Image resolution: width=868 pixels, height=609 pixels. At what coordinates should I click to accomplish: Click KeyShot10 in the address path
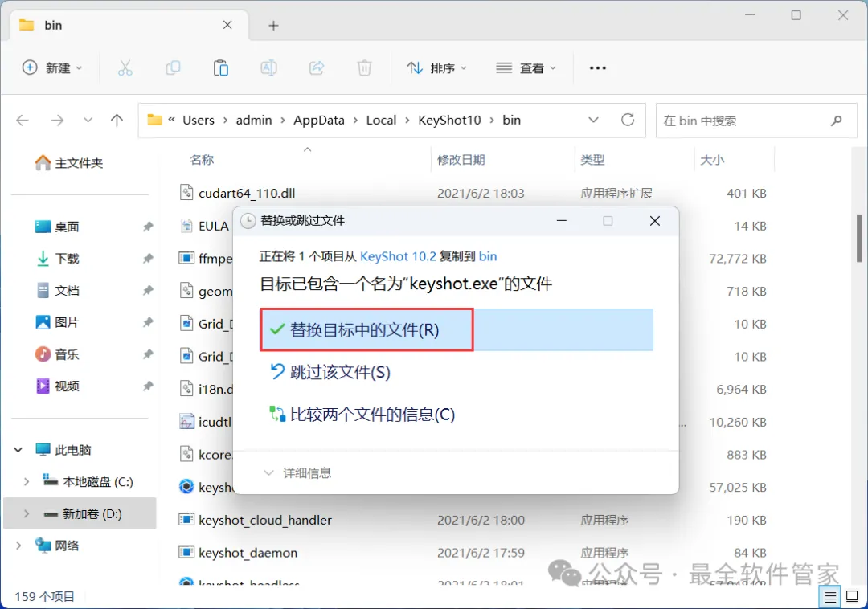(x=449, y=120)
